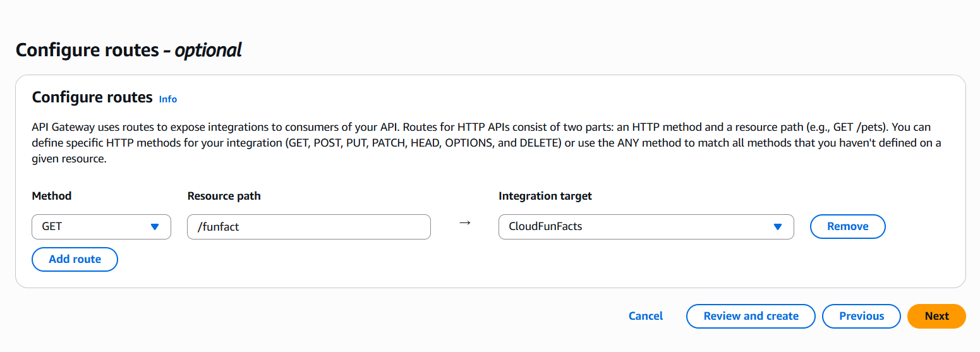Click the /funfact resource path field
The width and height of the screenshot is (980, 352).
[308, 227]
